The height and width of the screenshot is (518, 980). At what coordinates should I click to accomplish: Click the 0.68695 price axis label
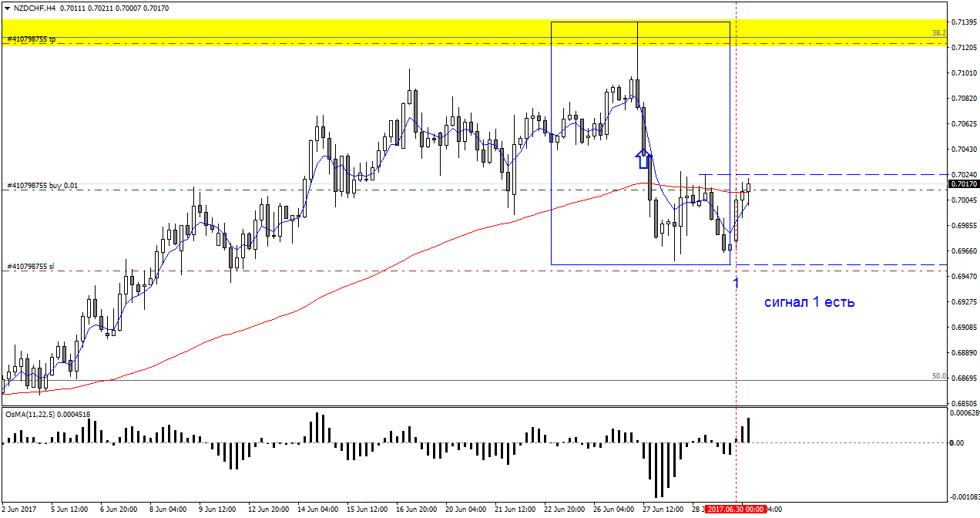pos(965,378)
